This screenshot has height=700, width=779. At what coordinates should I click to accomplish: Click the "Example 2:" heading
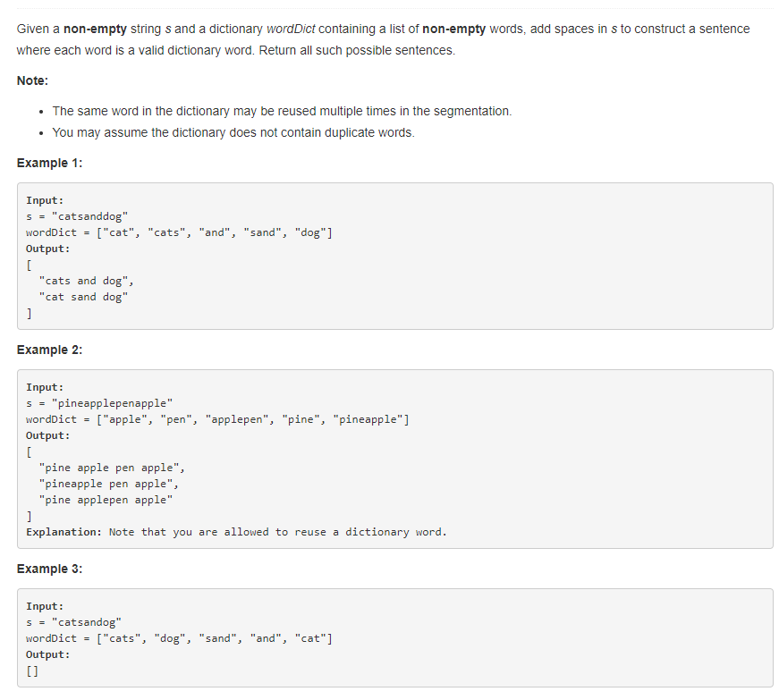pyautogui.click(x=49, y=350)
